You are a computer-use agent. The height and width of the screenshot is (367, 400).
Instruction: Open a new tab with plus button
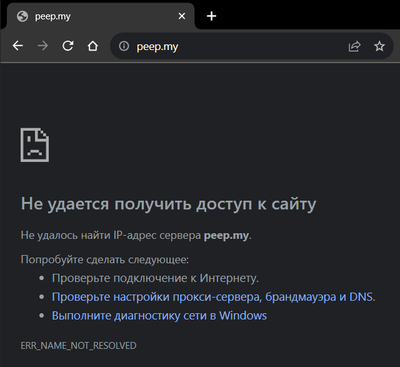pos(211,16)
